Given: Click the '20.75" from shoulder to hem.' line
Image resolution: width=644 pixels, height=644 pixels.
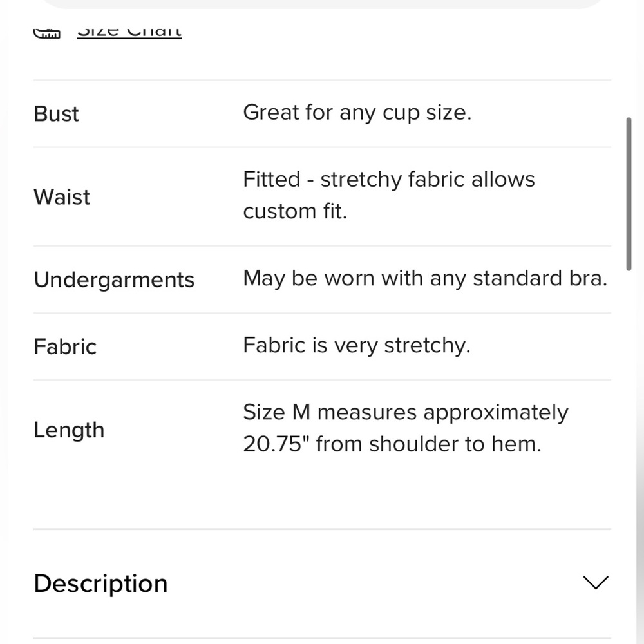Looking at the screenshot, I should point(392,444).
